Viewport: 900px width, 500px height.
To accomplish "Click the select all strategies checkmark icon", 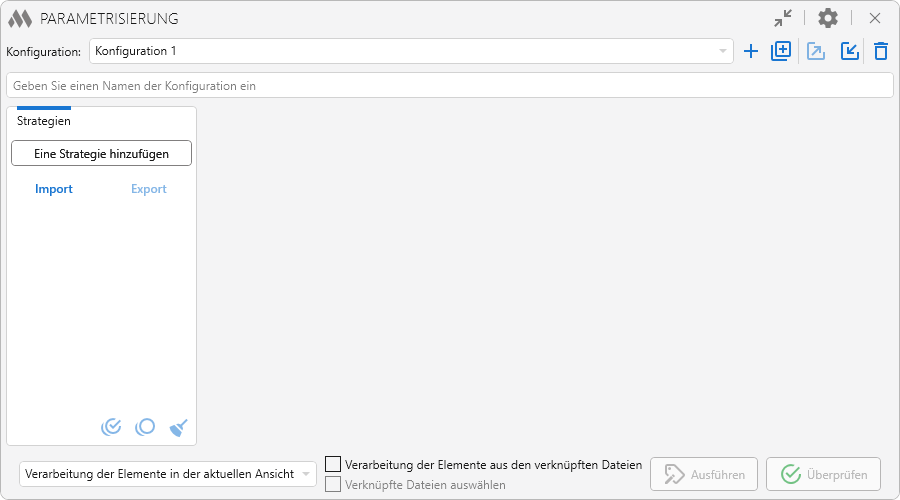I will 111,427.
